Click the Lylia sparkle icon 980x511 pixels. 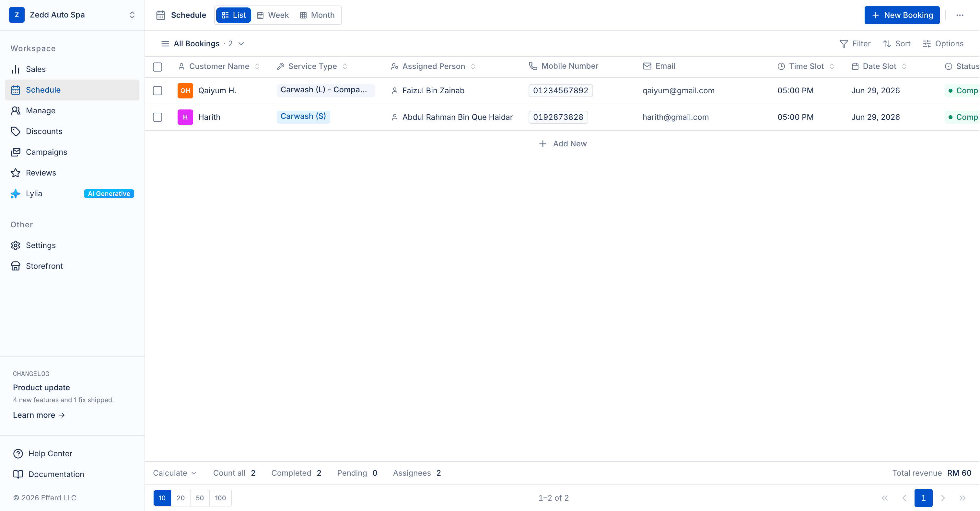click(x=16, y=194)
